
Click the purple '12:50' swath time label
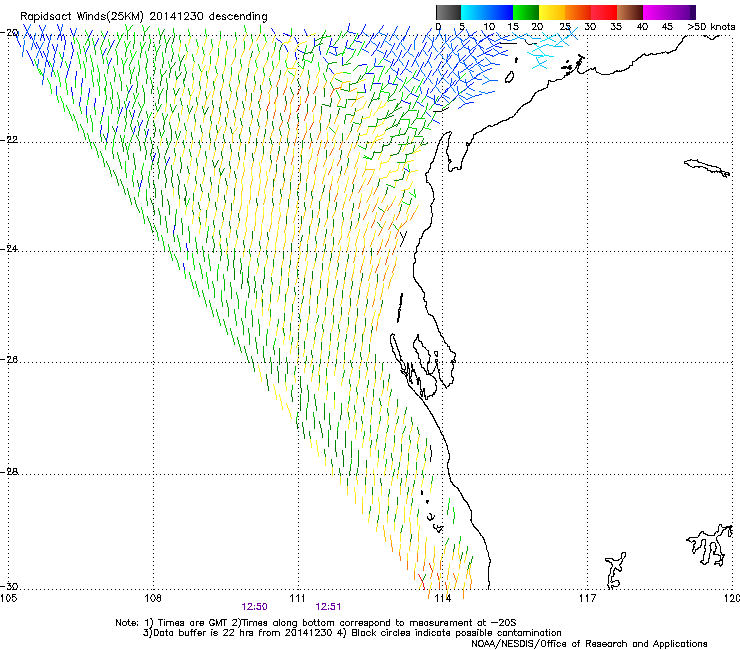[254, 607]
